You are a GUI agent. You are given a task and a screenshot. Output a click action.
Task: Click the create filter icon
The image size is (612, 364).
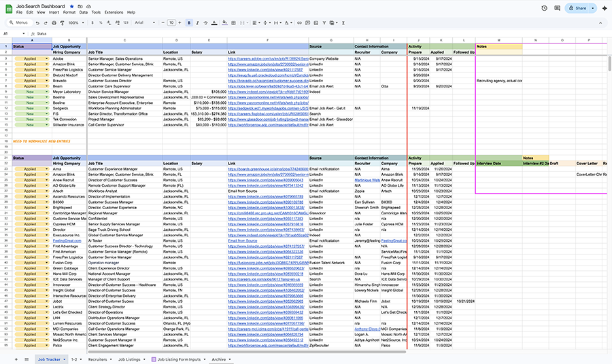pos(324,23)
